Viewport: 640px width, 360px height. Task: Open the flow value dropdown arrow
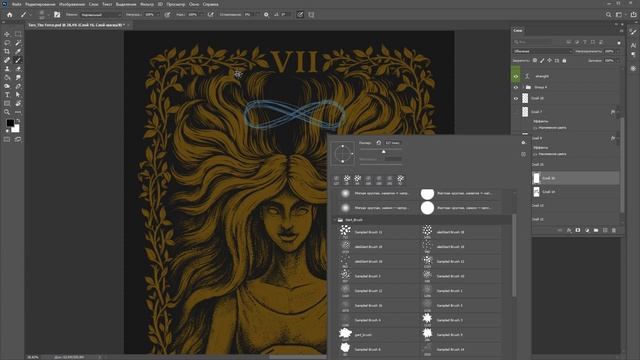pos(201,15)
